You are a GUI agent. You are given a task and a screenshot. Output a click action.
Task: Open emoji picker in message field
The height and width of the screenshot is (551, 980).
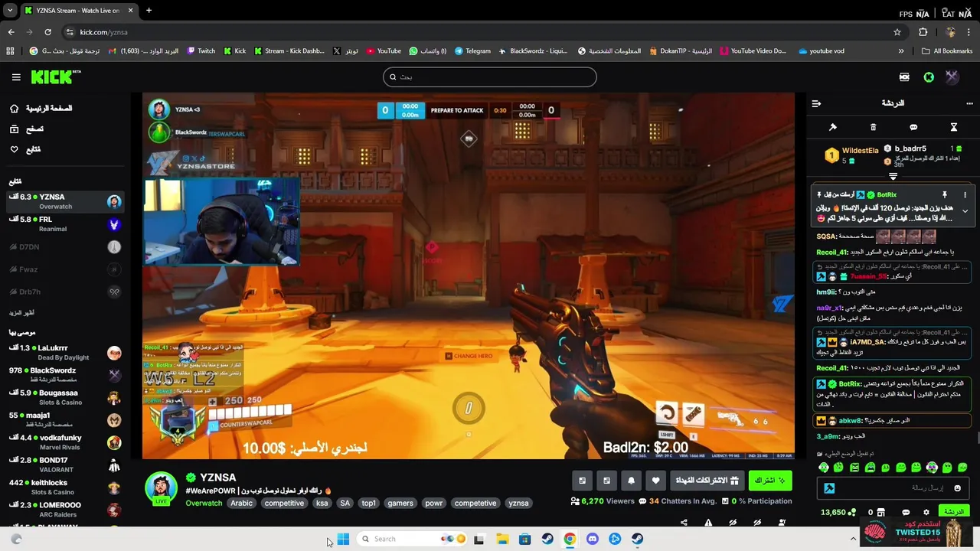coord(957,488)
